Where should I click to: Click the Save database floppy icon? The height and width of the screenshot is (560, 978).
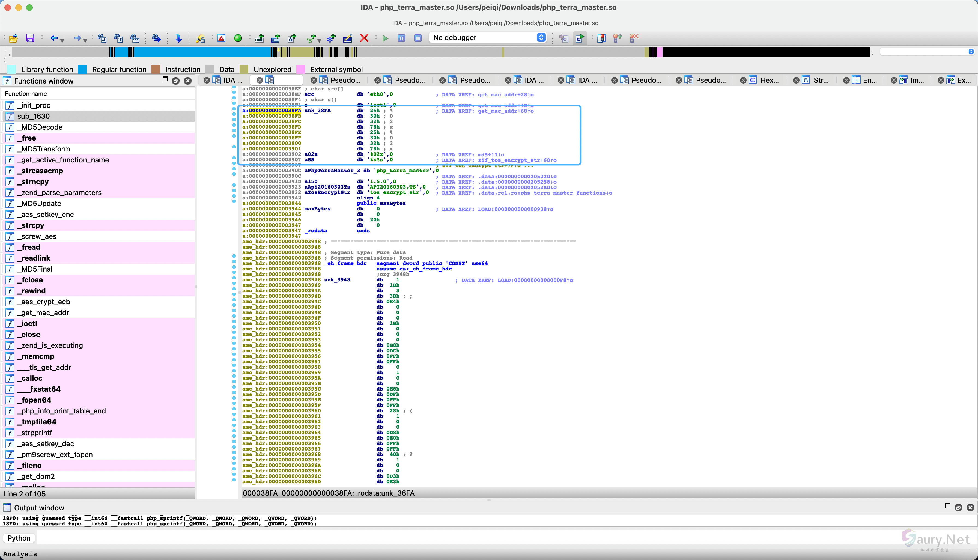click(x=30, y=38)
